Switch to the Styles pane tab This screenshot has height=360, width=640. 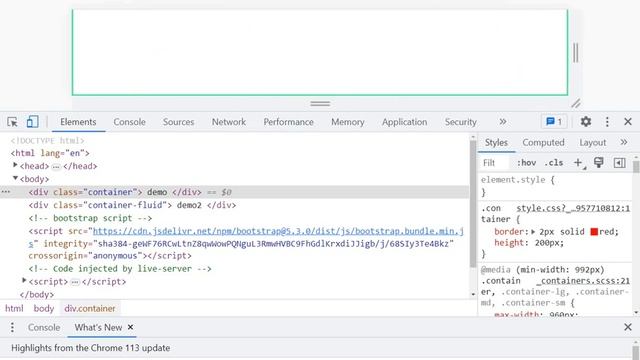point(496,142)
